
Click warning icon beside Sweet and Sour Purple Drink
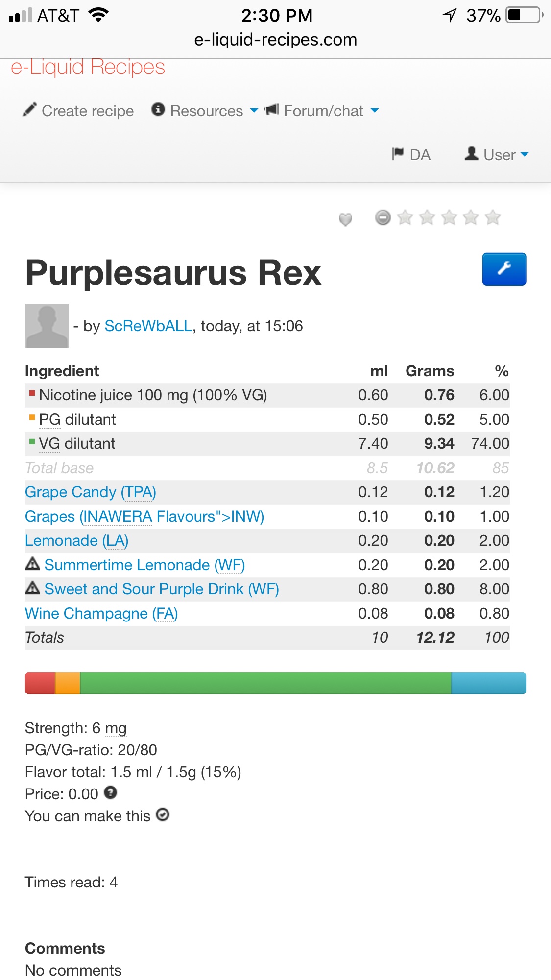[32, 588]
